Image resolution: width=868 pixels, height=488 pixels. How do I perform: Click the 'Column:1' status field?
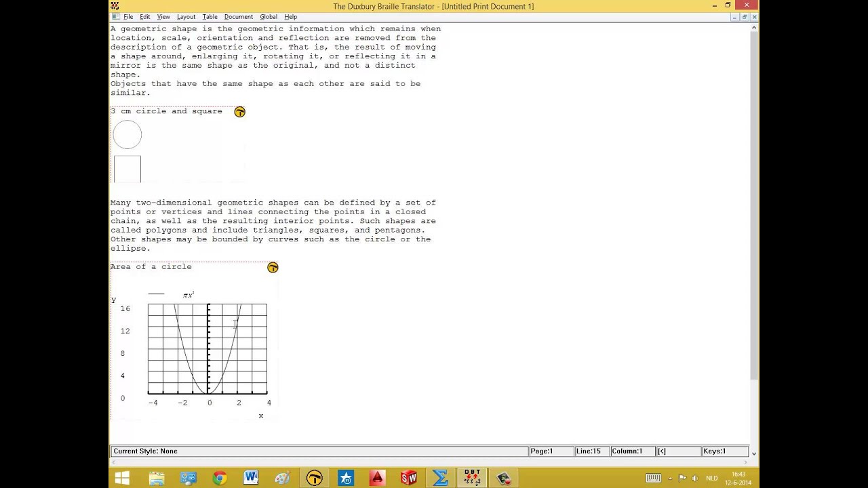(x=633, y=451)
